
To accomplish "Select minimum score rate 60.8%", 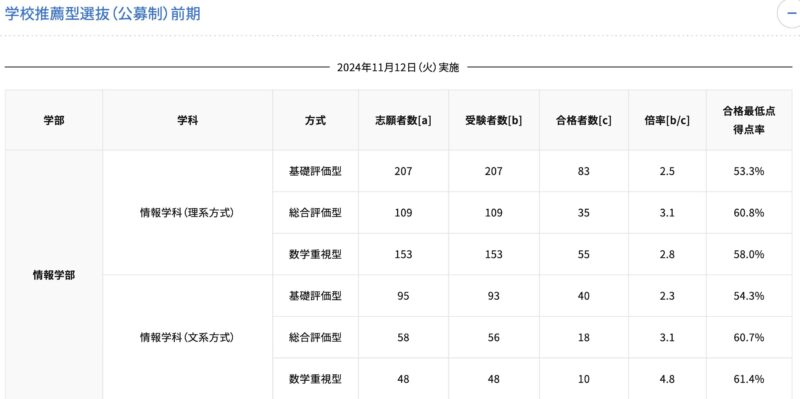I will point(748,213).
